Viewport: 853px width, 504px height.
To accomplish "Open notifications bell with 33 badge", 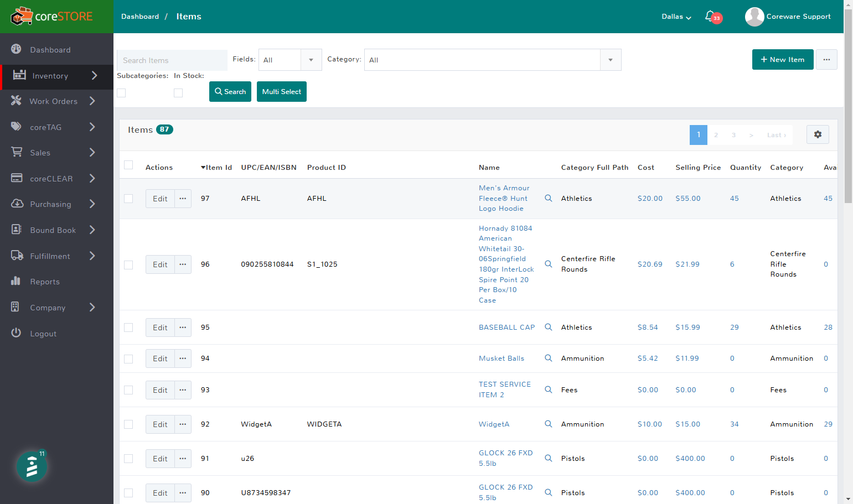I will click(713, 17).
